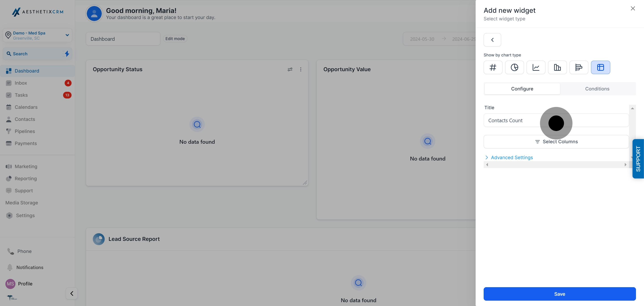644x306 pixels.
Task: Expand Advanced Settings section
Action: coord(511,157)
